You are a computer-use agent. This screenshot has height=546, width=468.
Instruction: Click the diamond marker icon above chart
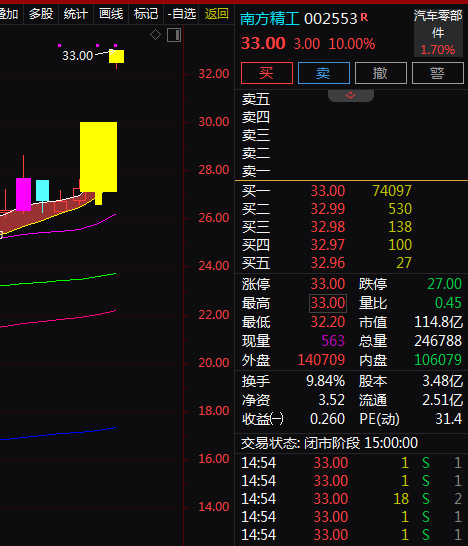click(x=155, y=35)
